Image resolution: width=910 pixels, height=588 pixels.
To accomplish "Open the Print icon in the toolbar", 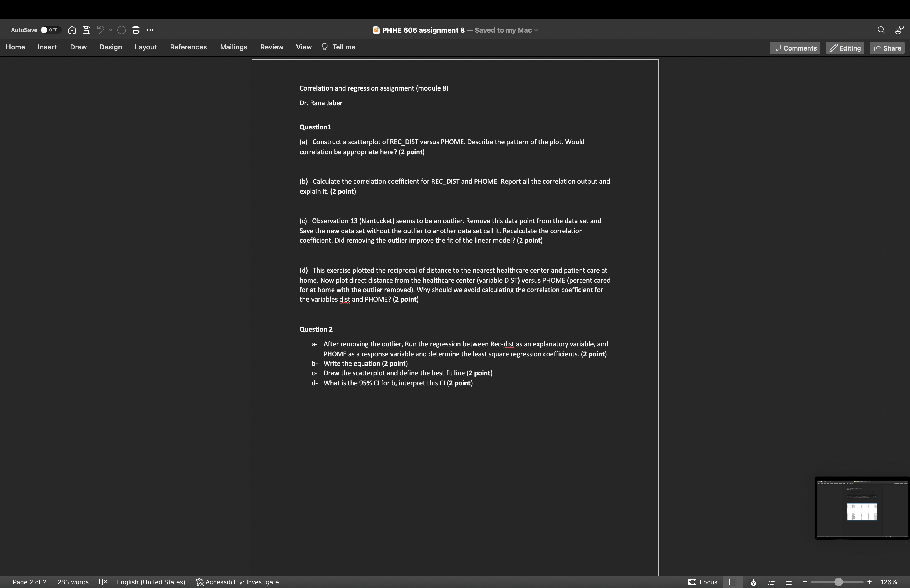I will pos(136,30).
